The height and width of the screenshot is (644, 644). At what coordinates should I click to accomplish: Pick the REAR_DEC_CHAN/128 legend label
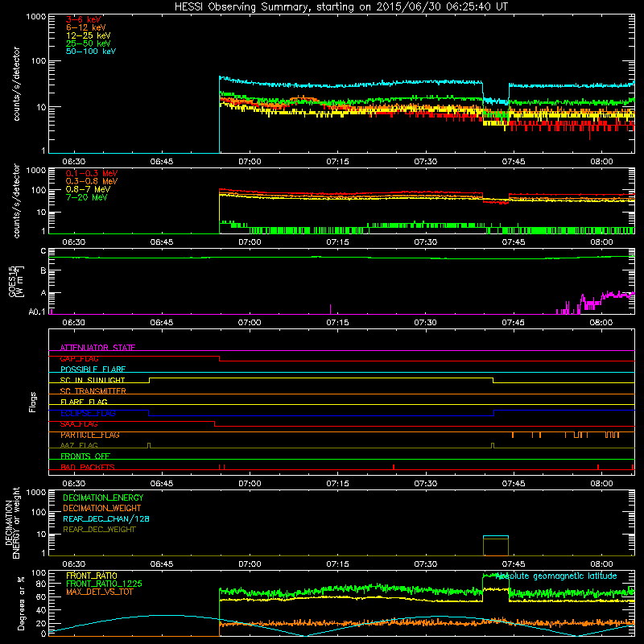click(106, 519)
